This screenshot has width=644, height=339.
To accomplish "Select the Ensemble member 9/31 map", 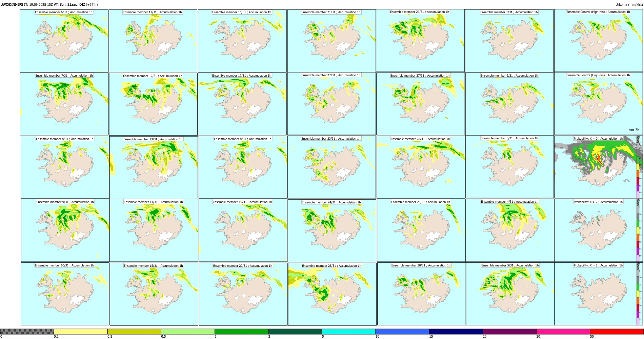I will pos(65,230).
